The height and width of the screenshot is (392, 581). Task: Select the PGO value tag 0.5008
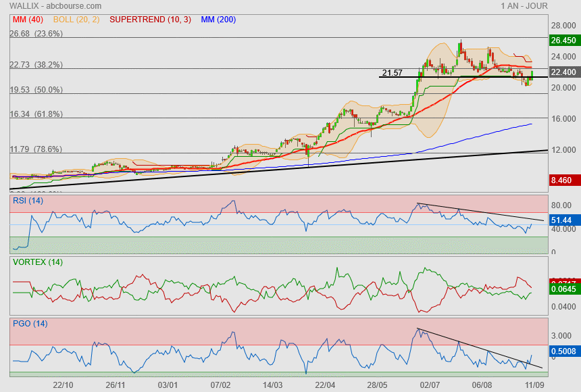point(563,351)
